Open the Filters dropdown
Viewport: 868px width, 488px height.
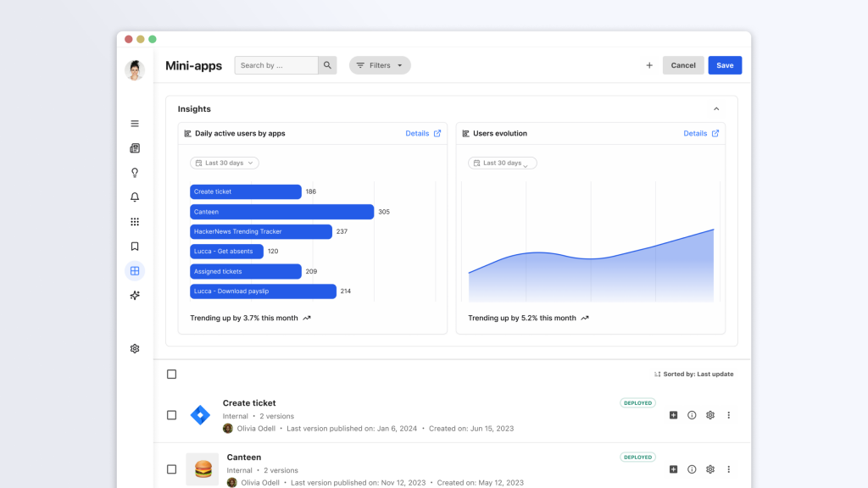pyautogui.click(x=380, y=65)
